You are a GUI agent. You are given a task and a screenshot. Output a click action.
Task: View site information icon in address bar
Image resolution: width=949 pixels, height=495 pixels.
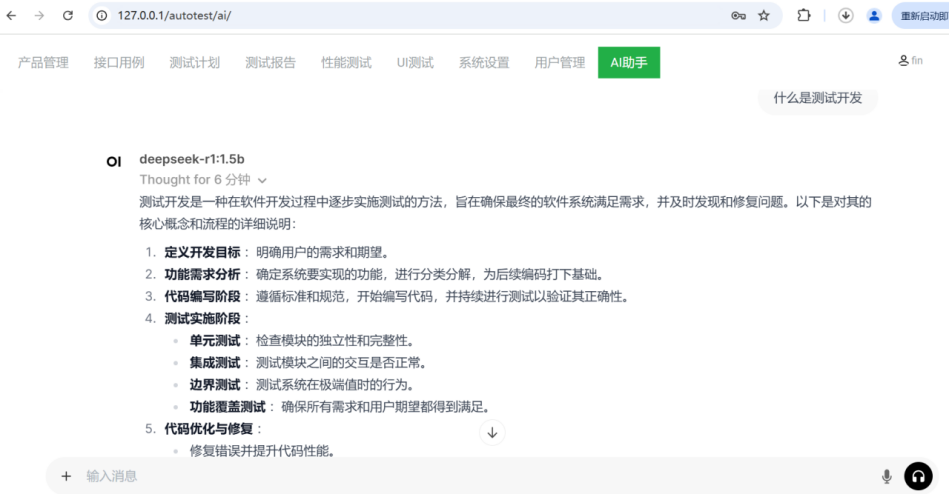click(102, 16)
